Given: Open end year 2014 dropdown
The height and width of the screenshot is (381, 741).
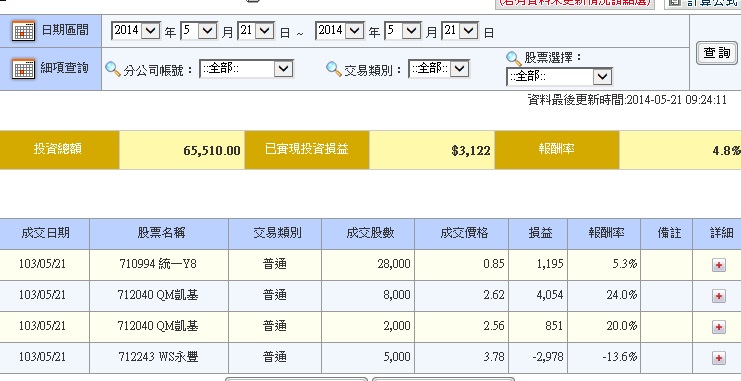Looking at the screenshot, I should (340, 31).
